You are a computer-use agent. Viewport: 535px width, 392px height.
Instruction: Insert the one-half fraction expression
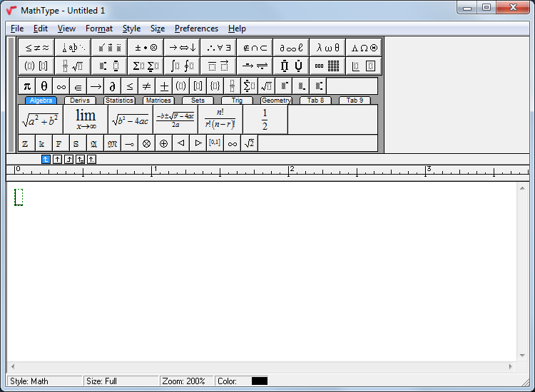(x=265, y=120)
